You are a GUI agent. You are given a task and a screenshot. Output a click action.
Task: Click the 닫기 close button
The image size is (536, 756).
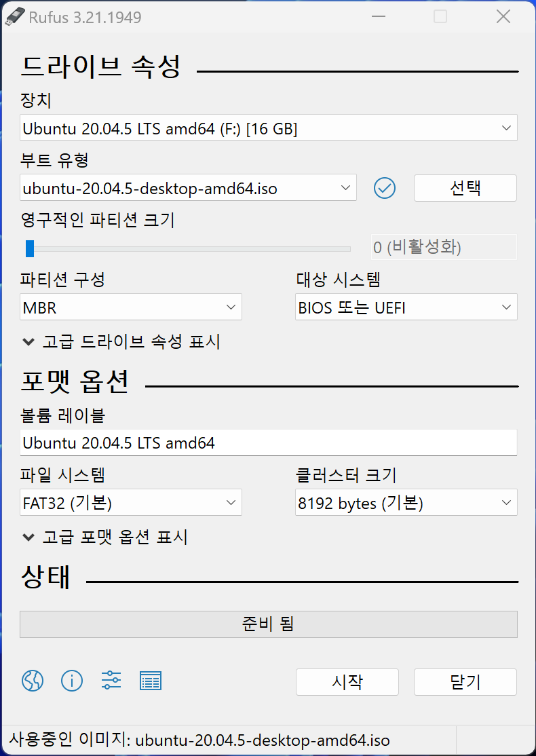point(465,682)
